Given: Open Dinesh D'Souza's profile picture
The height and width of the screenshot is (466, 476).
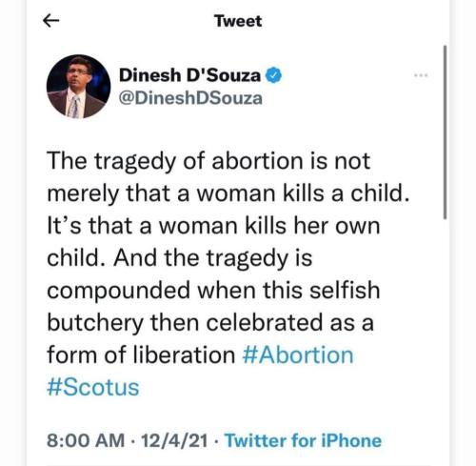Looking at the screenshot, I should [78, 87].
